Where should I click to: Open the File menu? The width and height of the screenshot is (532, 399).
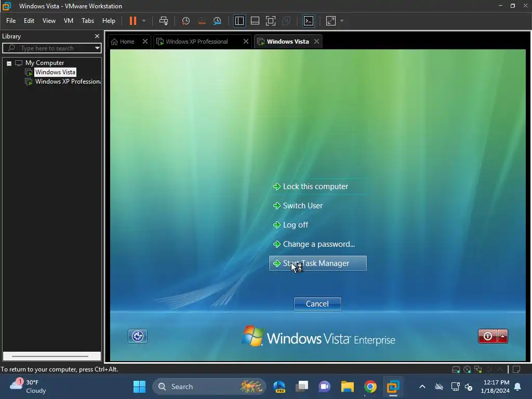11,21
